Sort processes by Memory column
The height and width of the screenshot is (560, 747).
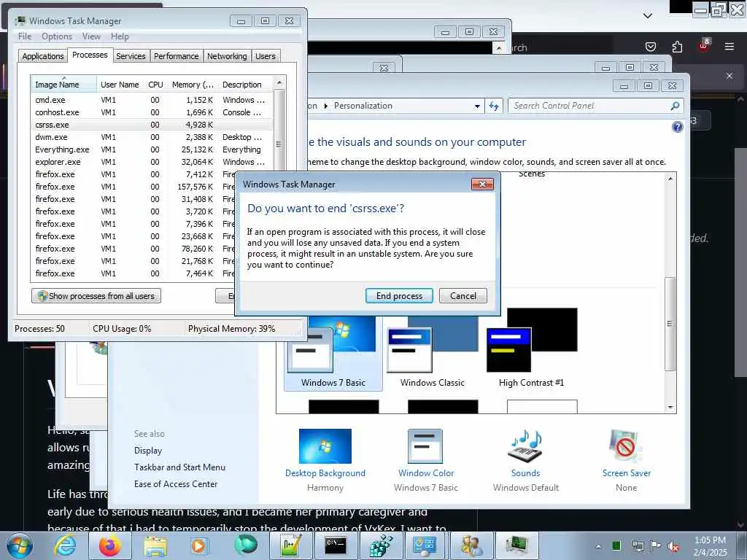[x=193, y=85]
